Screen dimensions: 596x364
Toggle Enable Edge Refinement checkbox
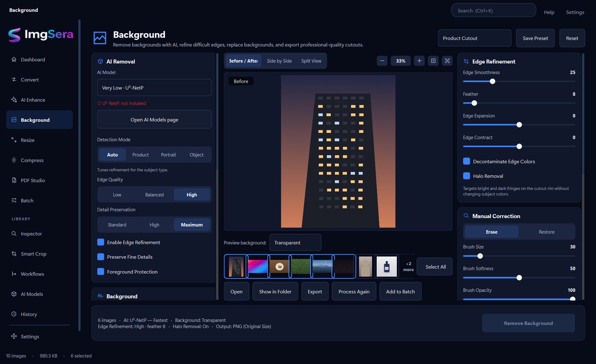pyautogui.click(x=101, y=242)
